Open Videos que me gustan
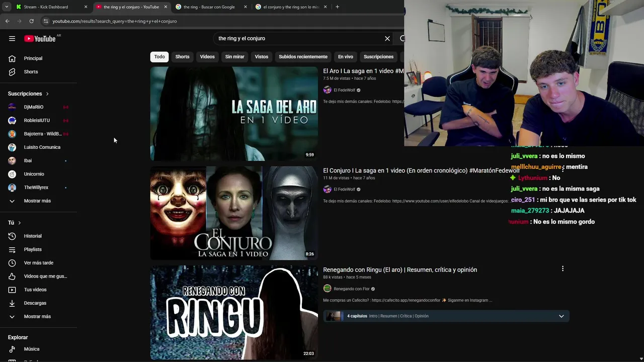Image resolution: width=644 pixels, height=362 pixels. coord(38,277)
